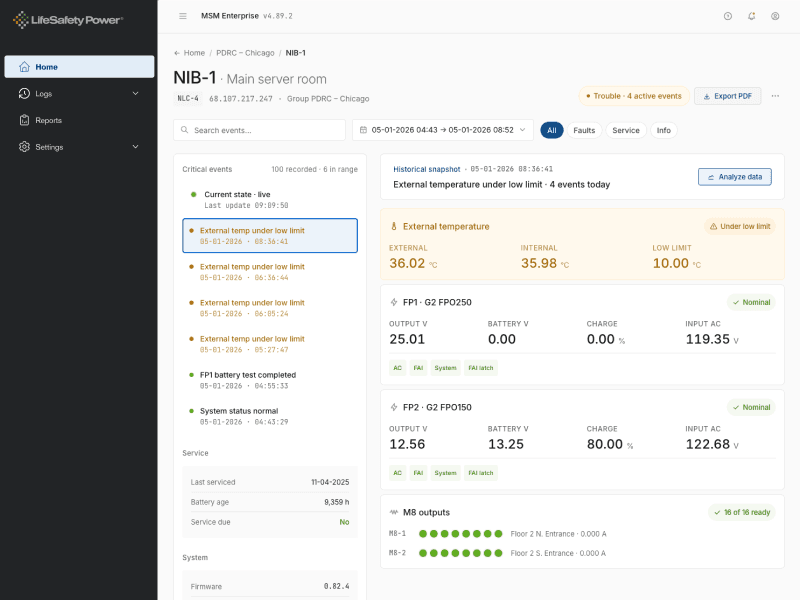Select event at 06:36:44

pyautogui.click(x=270, y=272)
